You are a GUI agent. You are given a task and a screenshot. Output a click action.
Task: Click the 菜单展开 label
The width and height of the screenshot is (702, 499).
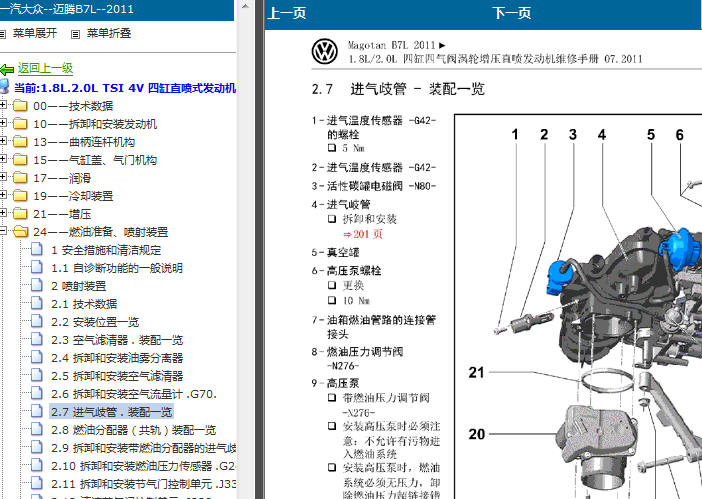[x=35, y=33]
